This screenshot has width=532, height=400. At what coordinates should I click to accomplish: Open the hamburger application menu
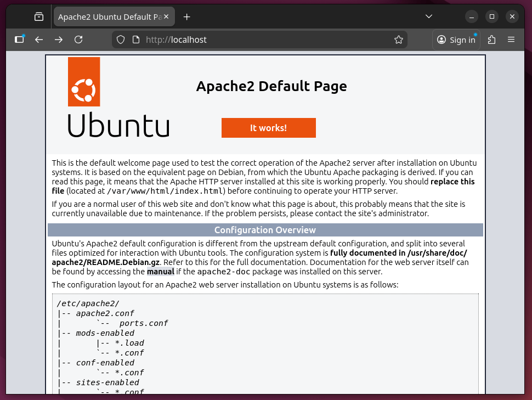[x=511, y=40]
